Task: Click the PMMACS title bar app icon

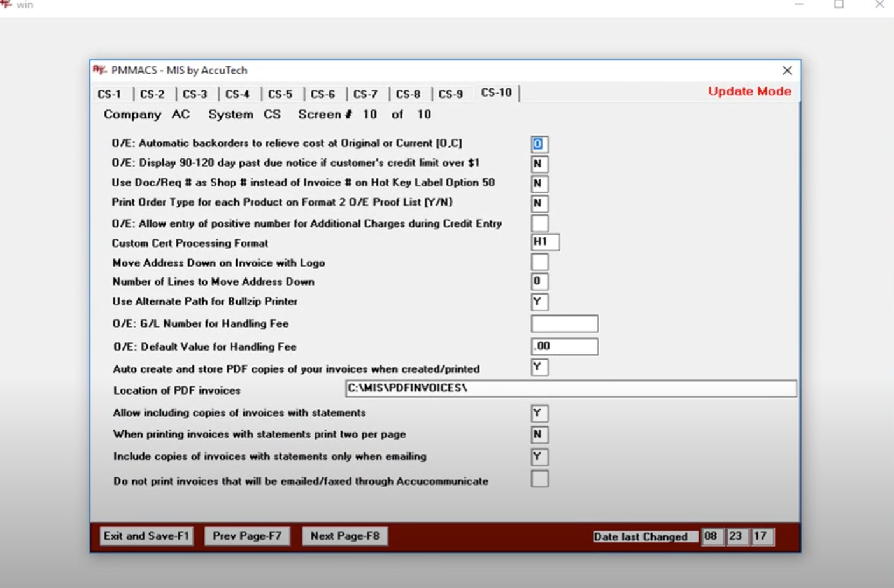Action: click(99, 70)
